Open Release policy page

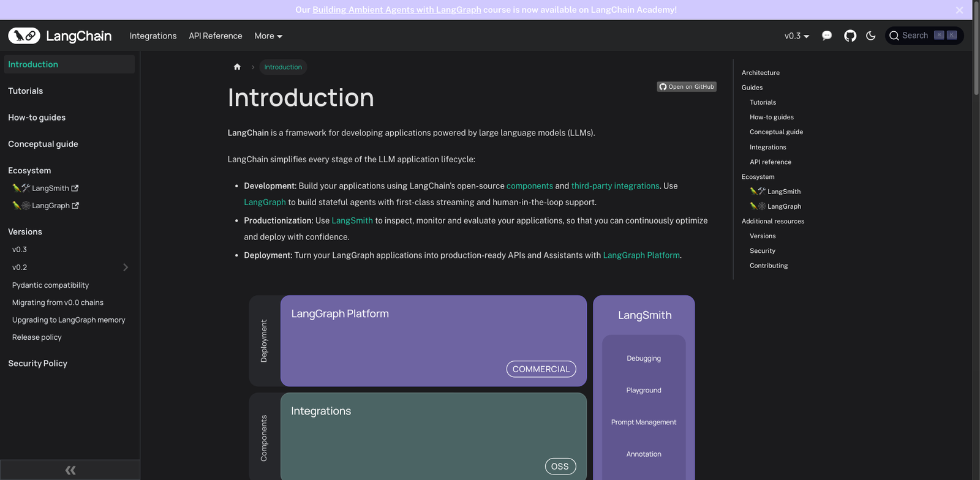click(x=37, y=337)
